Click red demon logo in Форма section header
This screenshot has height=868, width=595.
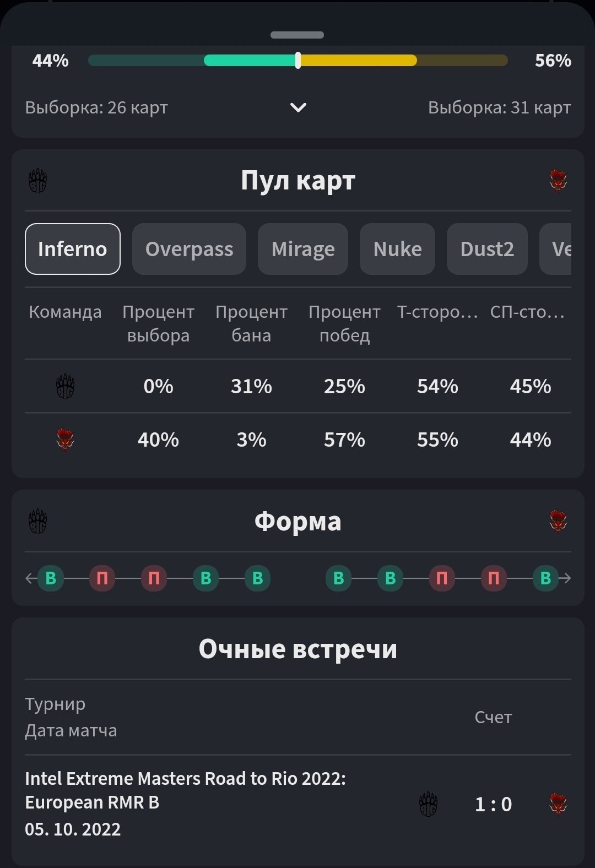click(558, 521)
